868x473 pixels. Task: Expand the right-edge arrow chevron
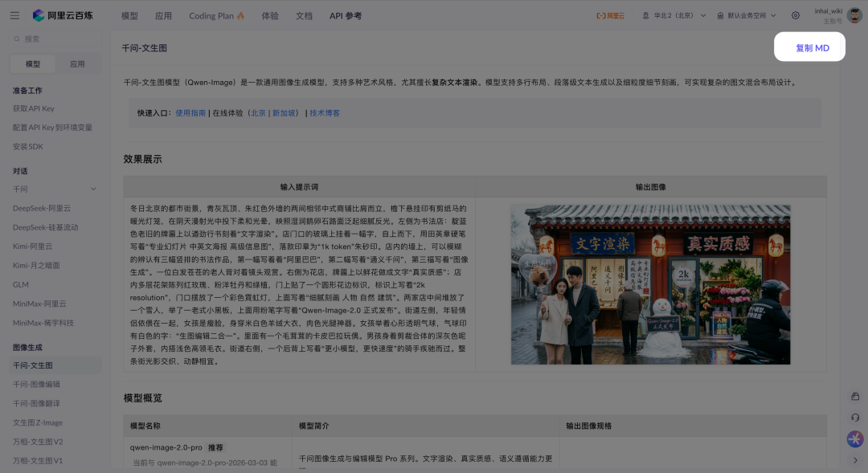point(855,460)
